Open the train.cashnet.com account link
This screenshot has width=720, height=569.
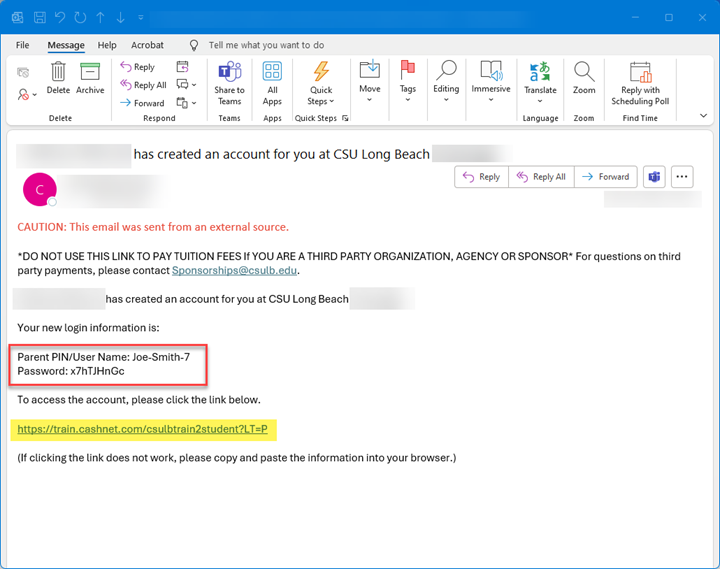[x=142, y=429]
